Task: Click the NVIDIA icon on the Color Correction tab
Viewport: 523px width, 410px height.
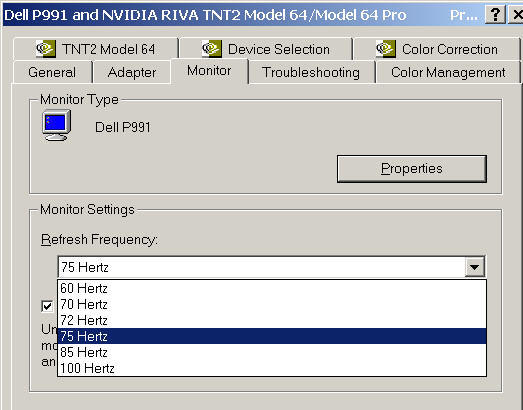Action: click(386, 49)
